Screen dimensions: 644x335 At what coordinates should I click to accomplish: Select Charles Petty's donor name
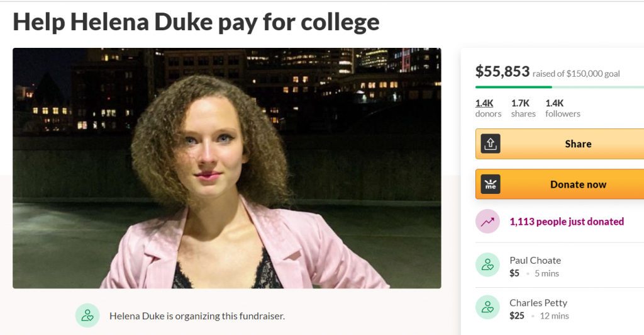pos(539,303)
